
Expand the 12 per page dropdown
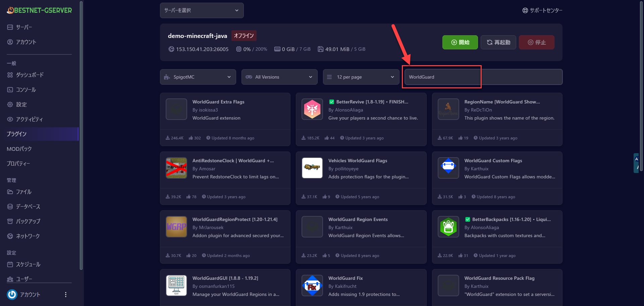coord(361,77)
